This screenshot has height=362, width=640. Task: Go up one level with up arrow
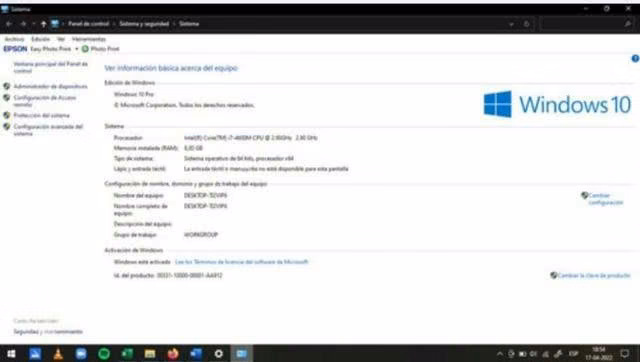pyautogui.click(x=43, y=24)
